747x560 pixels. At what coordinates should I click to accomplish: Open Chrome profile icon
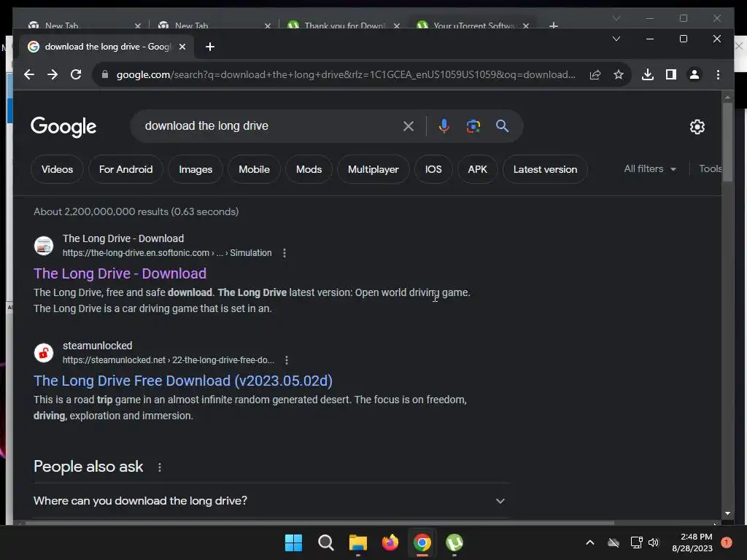(x=694, y=75)
